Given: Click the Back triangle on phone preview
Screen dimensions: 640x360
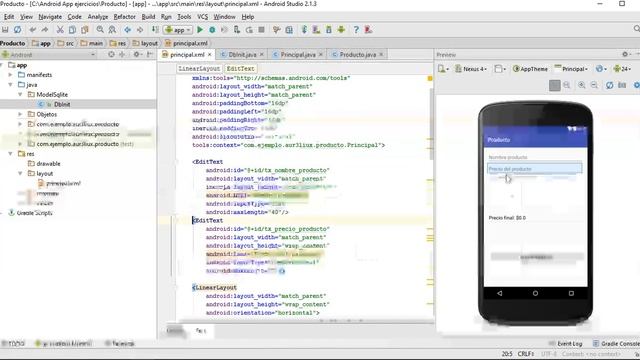Looking at the screenshot, I should pos(500,293).
